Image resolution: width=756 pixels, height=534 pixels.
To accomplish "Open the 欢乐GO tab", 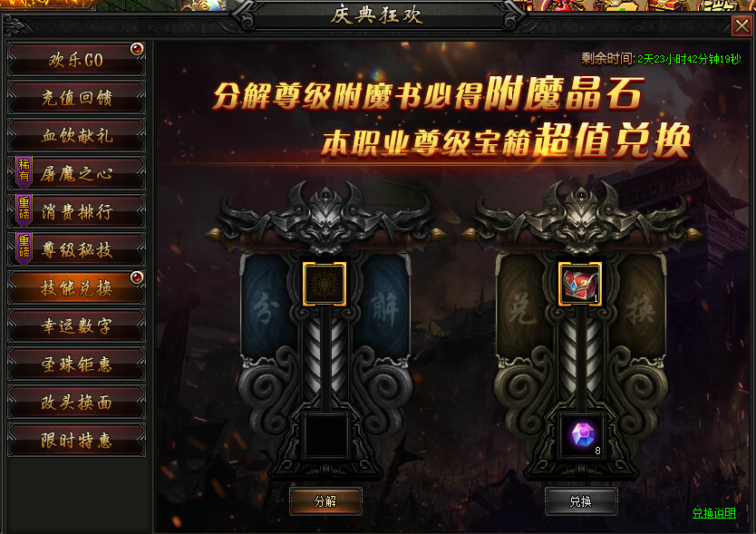I will click(76, 60).
